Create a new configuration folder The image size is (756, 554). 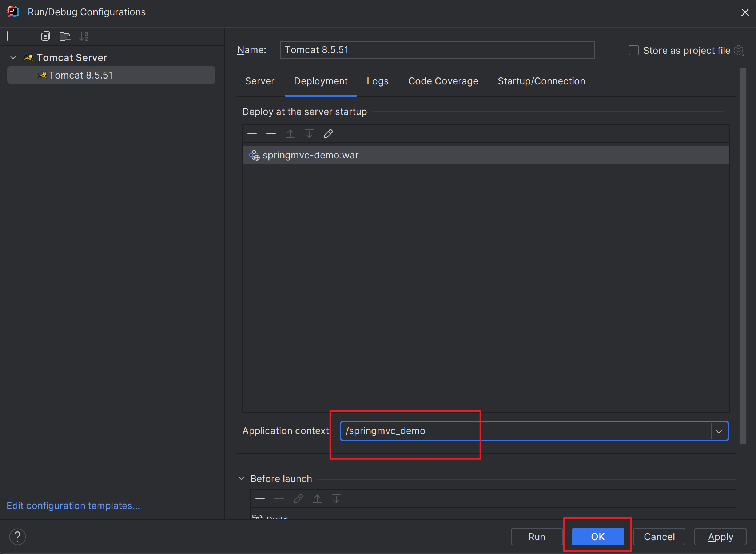point(65,36)
